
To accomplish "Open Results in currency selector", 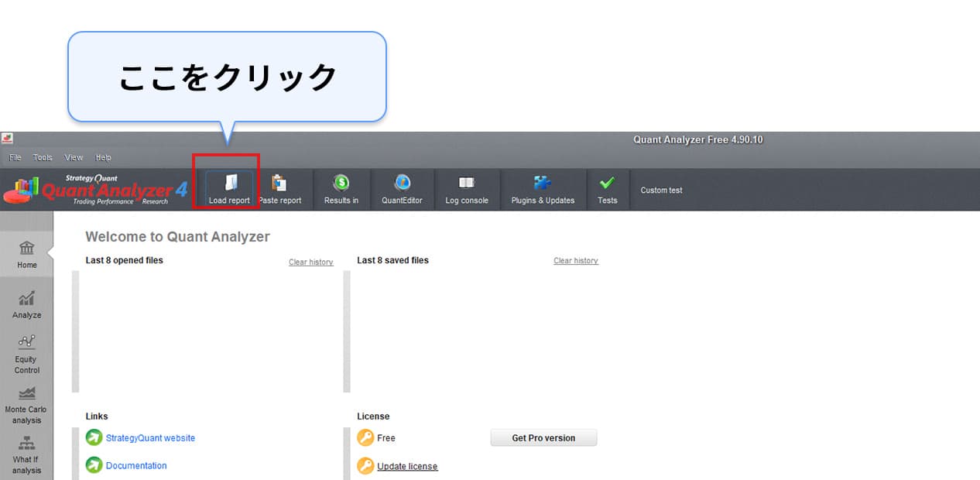I will pos(341,190).
